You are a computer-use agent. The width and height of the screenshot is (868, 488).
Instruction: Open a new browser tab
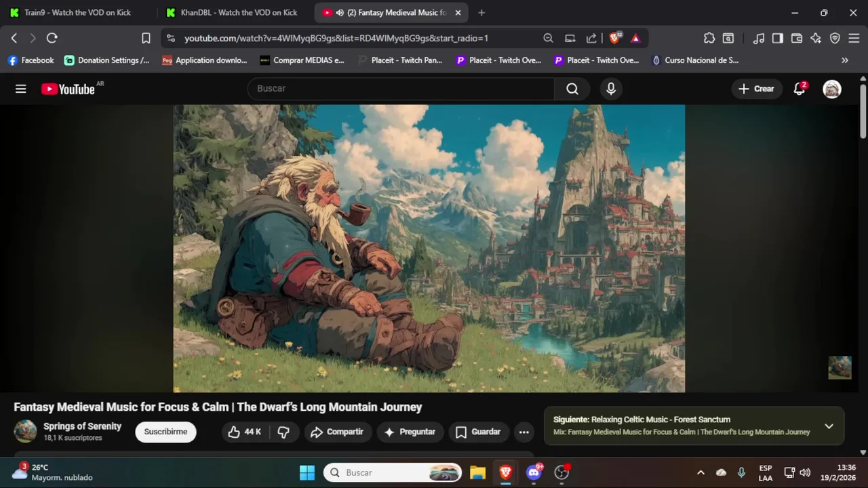[481, 12]
